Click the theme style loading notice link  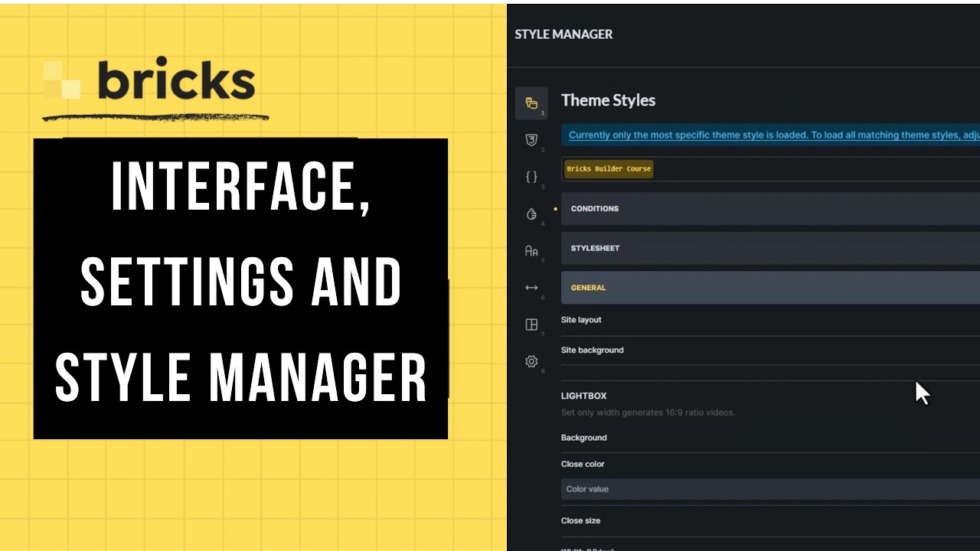(773, 135)
